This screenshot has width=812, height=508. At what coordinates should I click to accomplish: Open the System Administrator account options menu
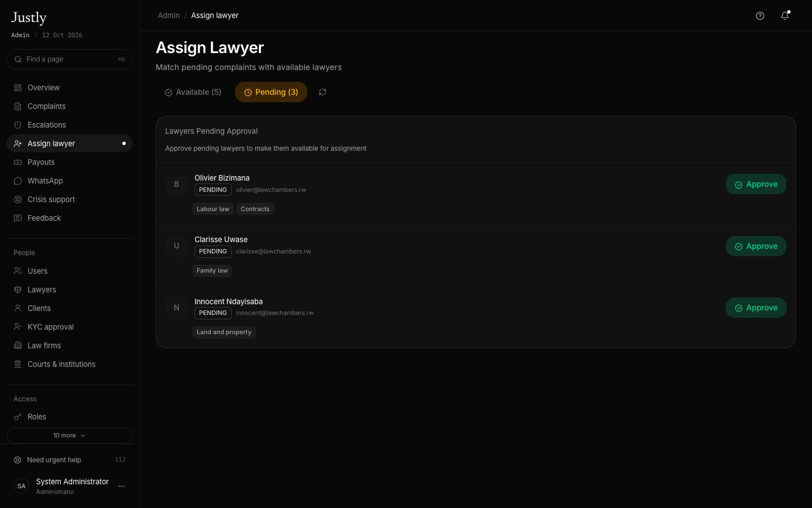(121, 486)
